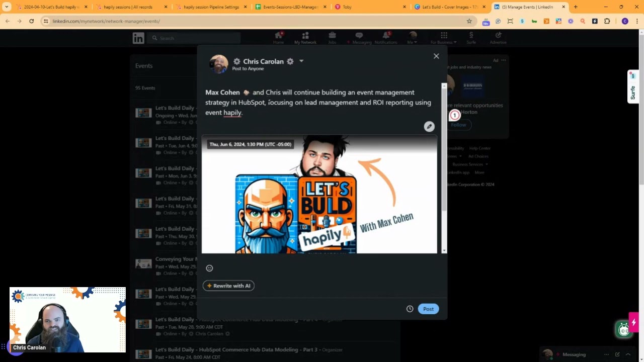Open Messaging overlay three-dot options

[x=606, y=354]
